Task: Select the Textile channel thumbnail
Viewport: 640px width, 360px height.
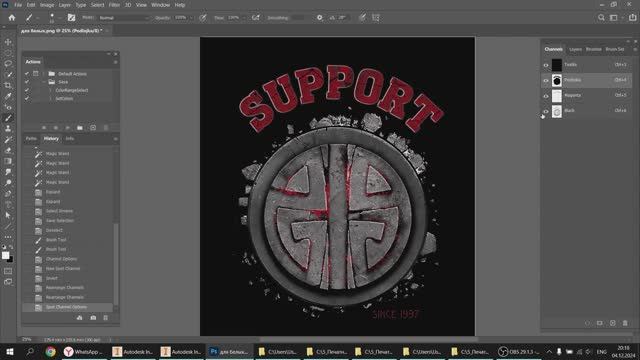Action: click(x=557, y=65)
